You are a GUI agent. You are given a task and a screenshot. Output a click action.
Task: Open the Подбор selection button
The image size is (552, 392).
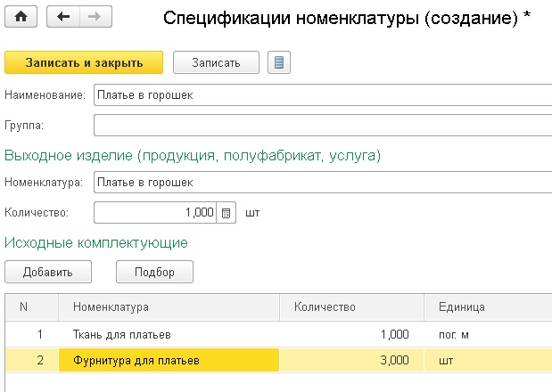click(154, 272)
